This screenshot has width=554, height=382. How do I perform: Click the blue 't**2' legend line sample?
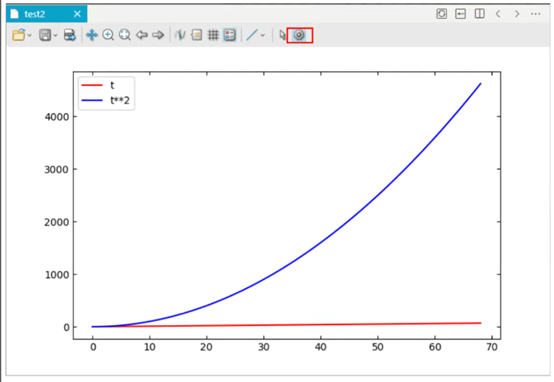click(92, 100)
